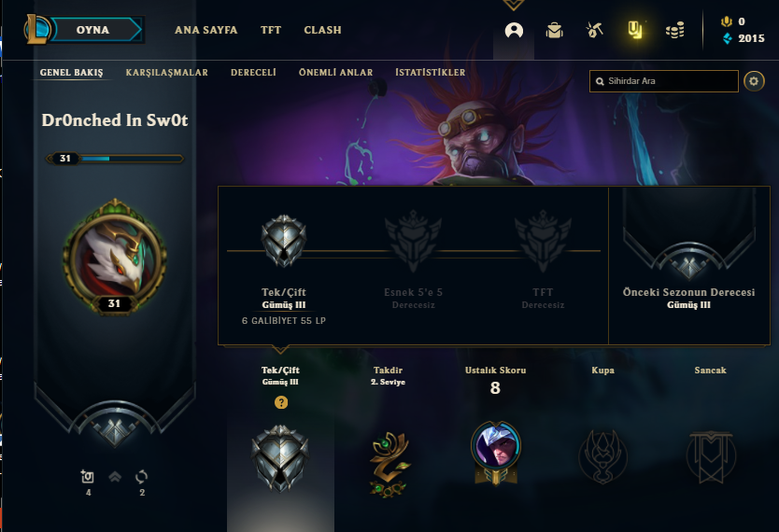Image resolution: width=779 pixels, height=532 pixels.
Task: Open the glowing Clash tournament icon
Action: click(x=634, y=30)
